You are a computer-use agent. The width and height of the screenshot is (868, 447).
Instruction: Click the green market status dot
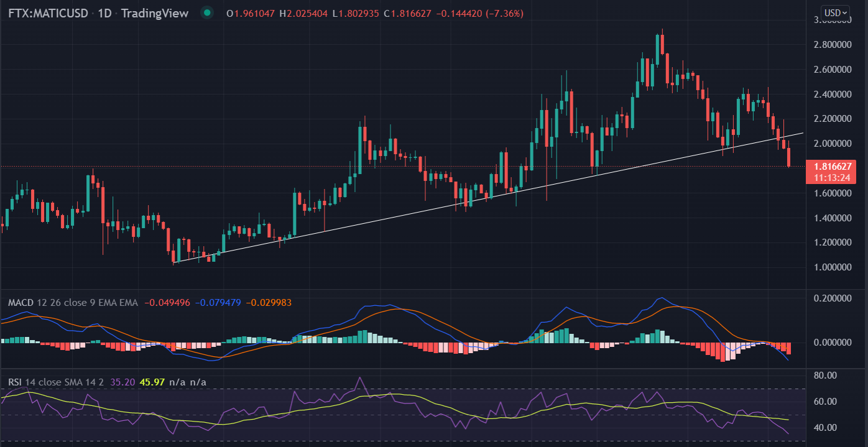(x=207, y=12)
